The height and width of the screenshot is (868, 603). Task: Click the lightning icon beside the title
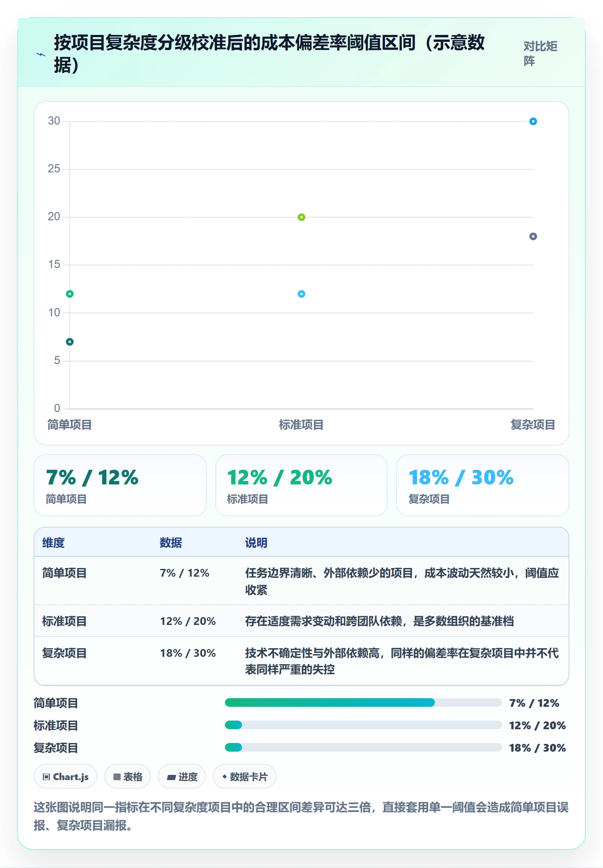[x=41, y=55]
